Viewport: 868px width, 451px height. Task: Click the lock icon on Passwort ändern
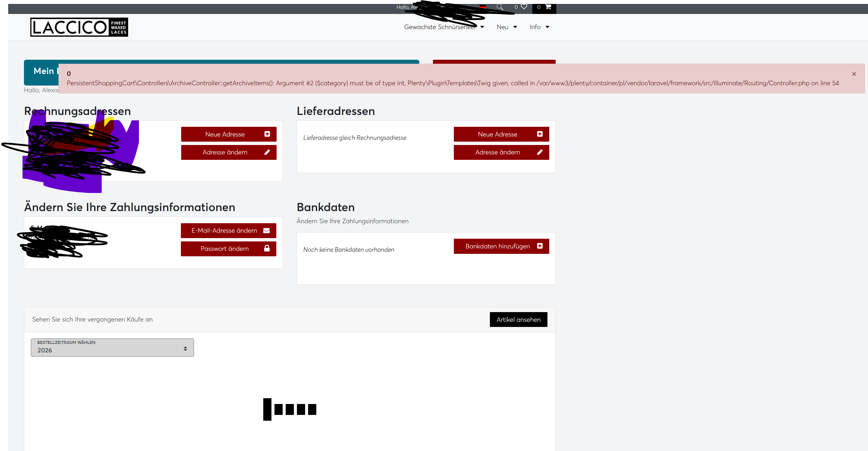coord(267,249)
